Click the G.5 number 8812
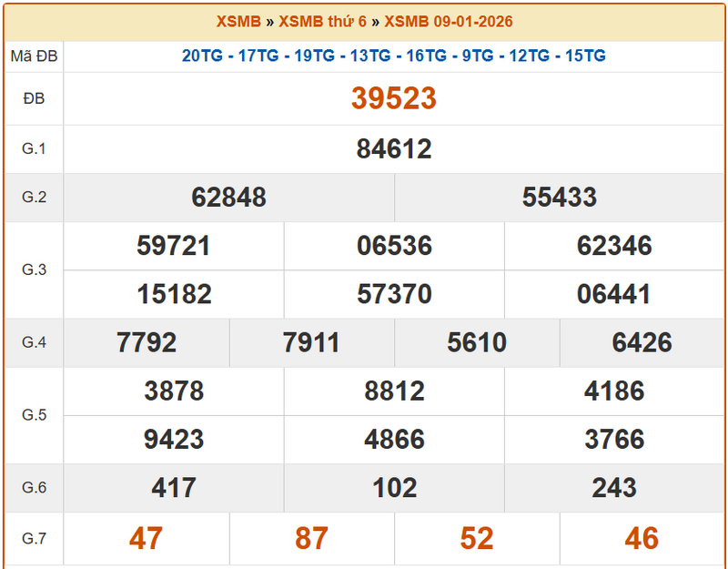The width and height of the screenshot is (728, 569). click(394, 391)
